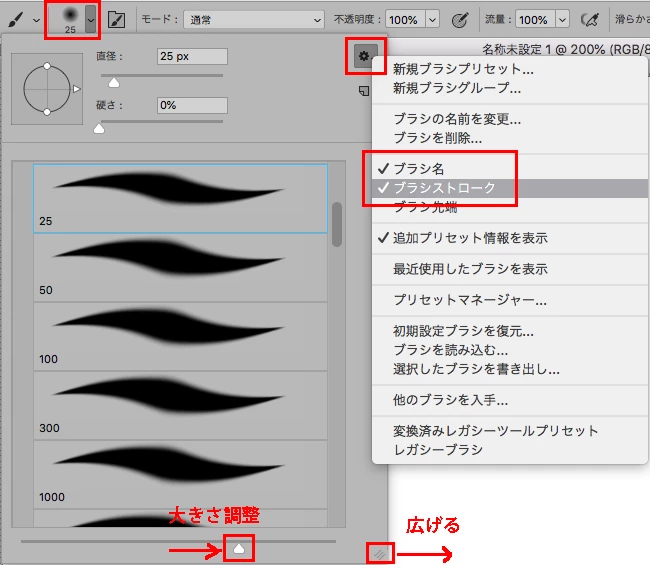Image resolution: width=650 pixels, height=565 pixels.
Task: Select the Brush tool icon
Action: (15, 19)
